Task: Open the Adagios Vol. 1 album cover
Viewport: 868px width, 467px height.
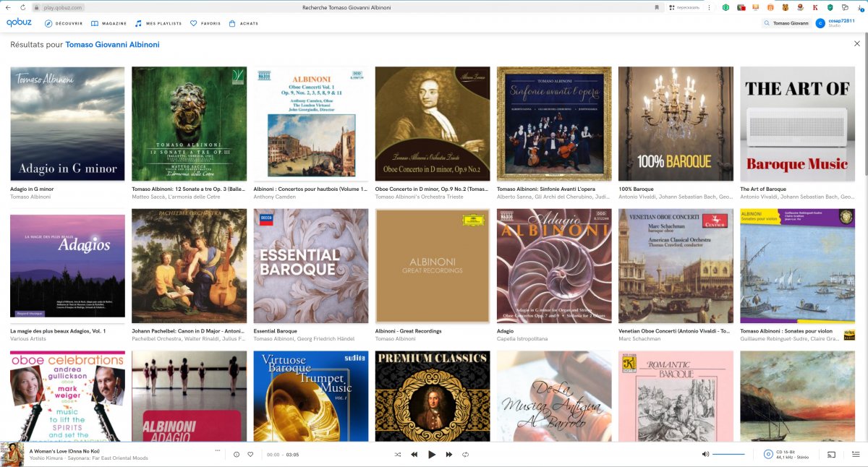Action: click(67, 266)
